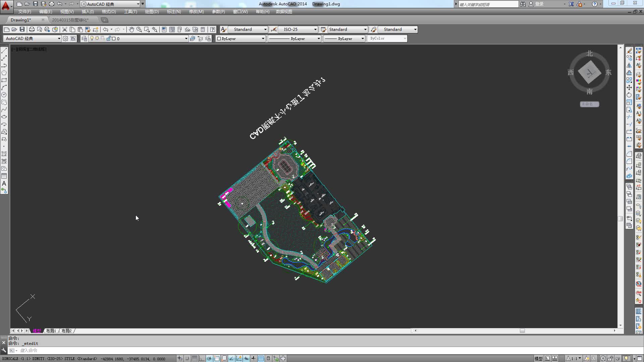Expand the layer 0 dropdown list
The height and width of the screenshot is (362, 644).
(x=186, y=39)
